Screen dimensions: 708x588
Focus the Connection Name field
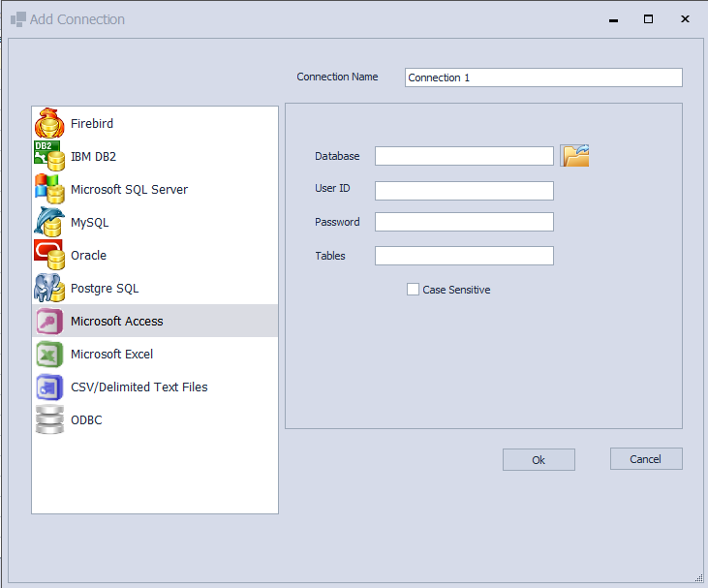coord(543,77)
